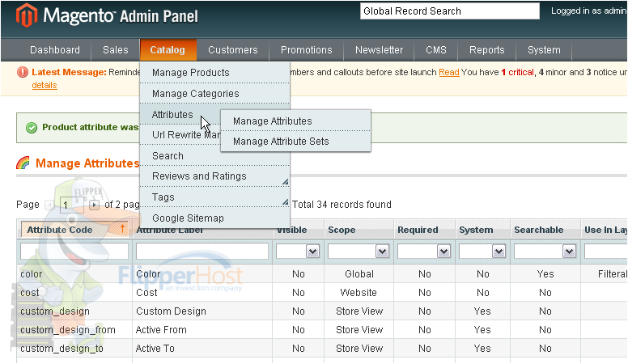The width and height of the screenshot is (628, 364).
Task: Sort by Attribute Code column header
Action: point(74,230)
